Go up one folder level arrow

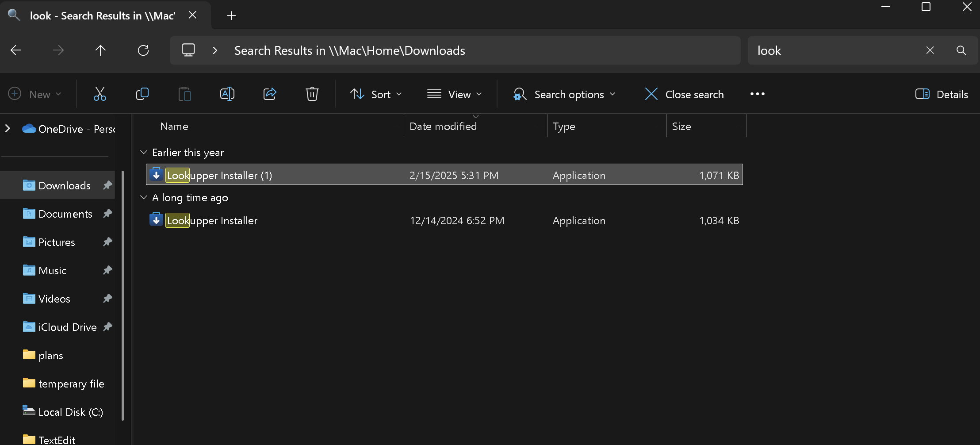pyautogui.click(x=100, y=50)
